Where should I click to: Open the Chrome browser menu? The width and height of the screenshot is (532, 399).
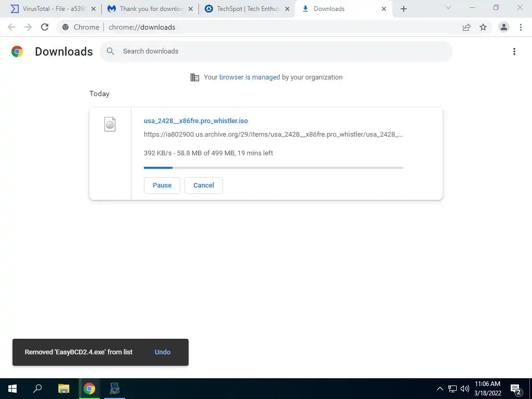coord(521,27)
